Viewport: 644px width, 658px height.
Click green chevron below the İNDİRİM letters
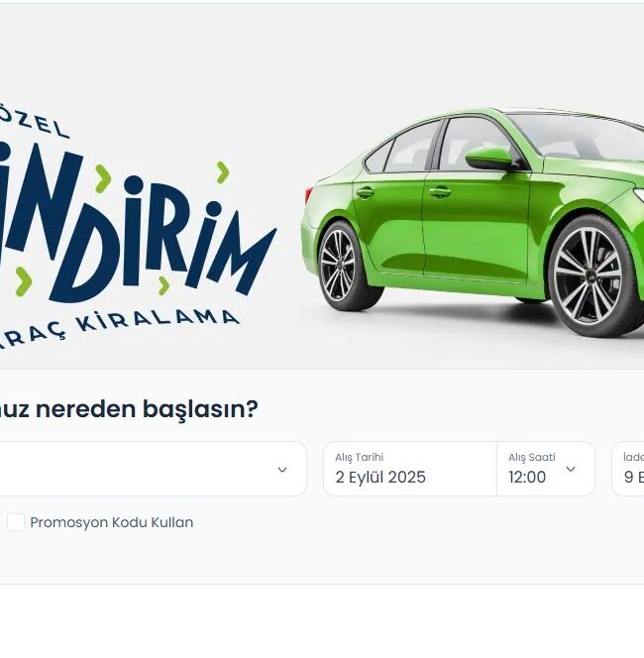tap(163, 285)
